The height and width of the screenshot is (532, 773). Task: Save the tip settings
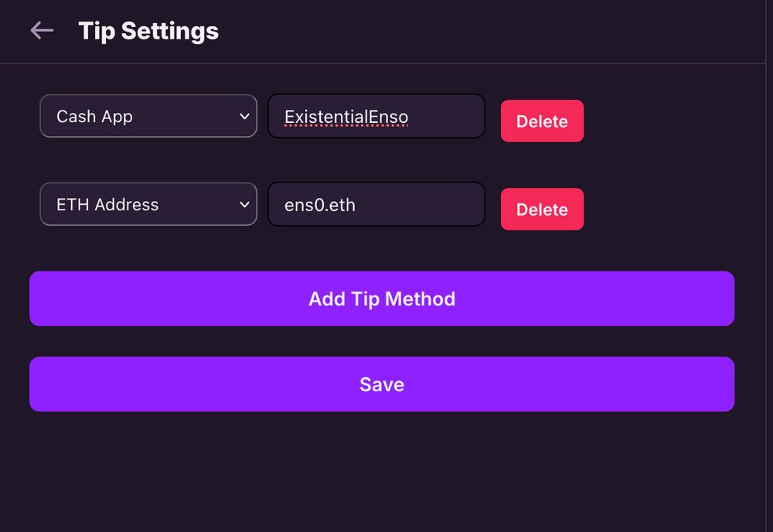382,384
